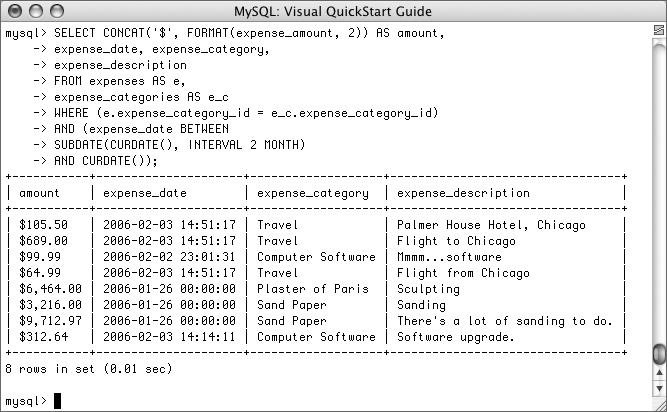667x412 pixels.
Task: Click the $6,464.00 amount value
Action: coord(50,289)
